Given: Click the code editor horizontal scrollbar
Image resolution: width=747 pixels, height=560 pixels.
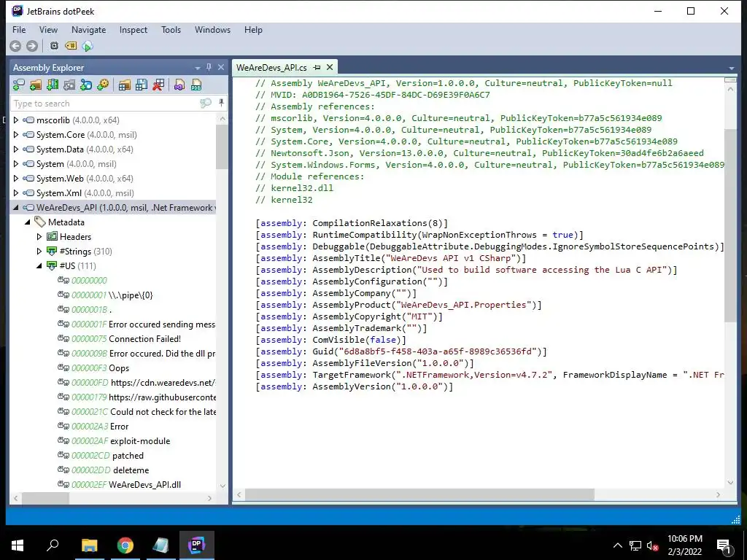Looking at the screenshot, I should [x=419, y=494].
